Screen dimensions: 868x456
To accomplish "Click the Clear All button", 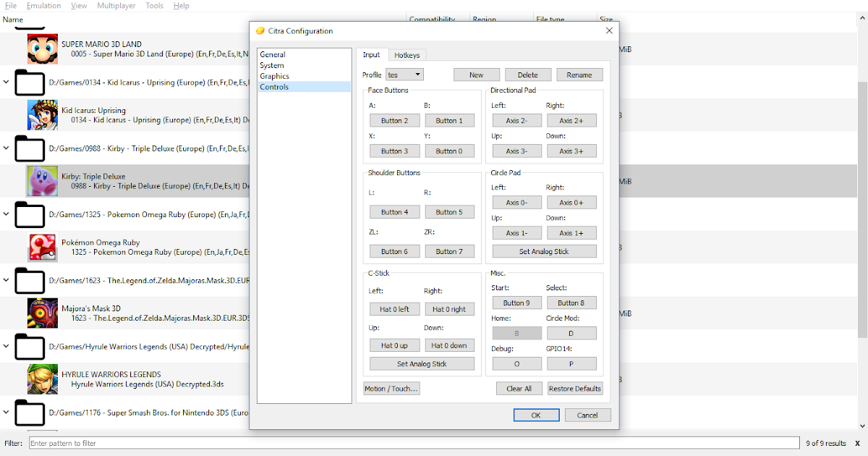I will 519,388.
